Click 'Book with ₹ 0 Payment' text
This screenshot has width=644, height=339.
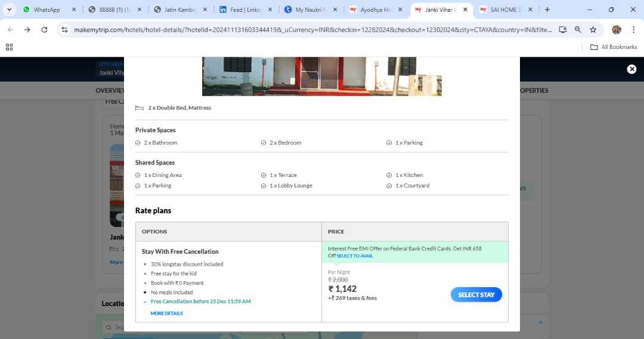(177, 283)
